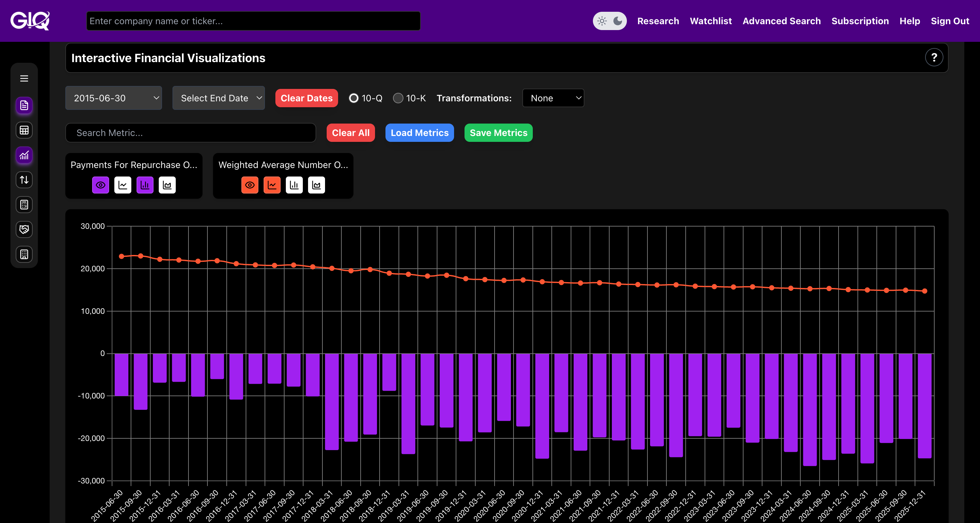Open the Advanced Search menu item
The width and height of the screenshot is (980, 523).
[781, 21]
